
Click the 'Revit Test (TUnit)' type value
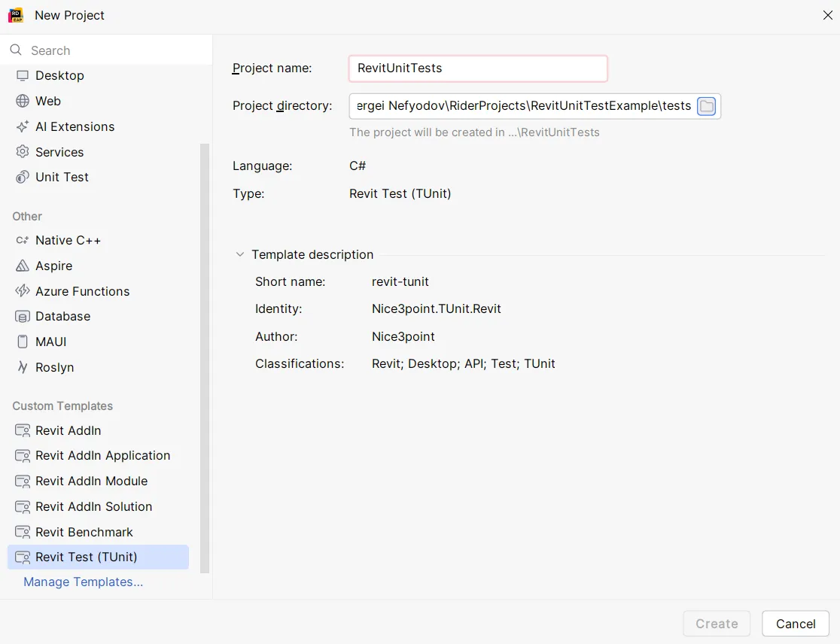400,194
